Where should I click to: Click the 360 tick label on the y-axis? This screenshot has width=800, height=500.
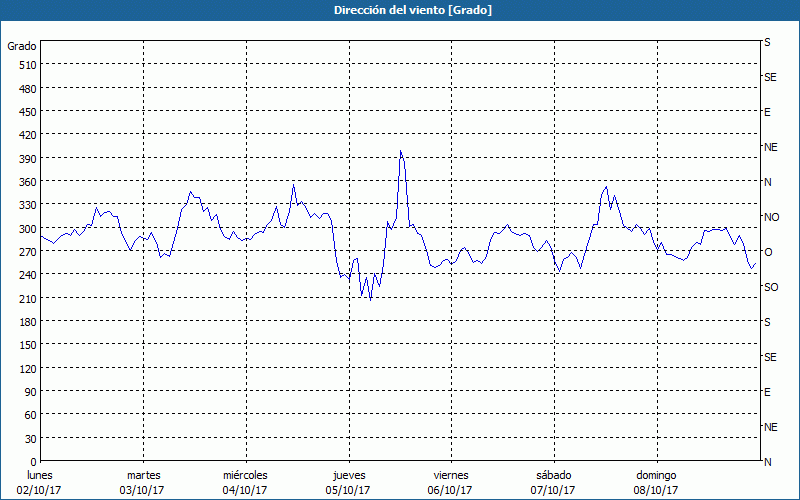point(27,181)
